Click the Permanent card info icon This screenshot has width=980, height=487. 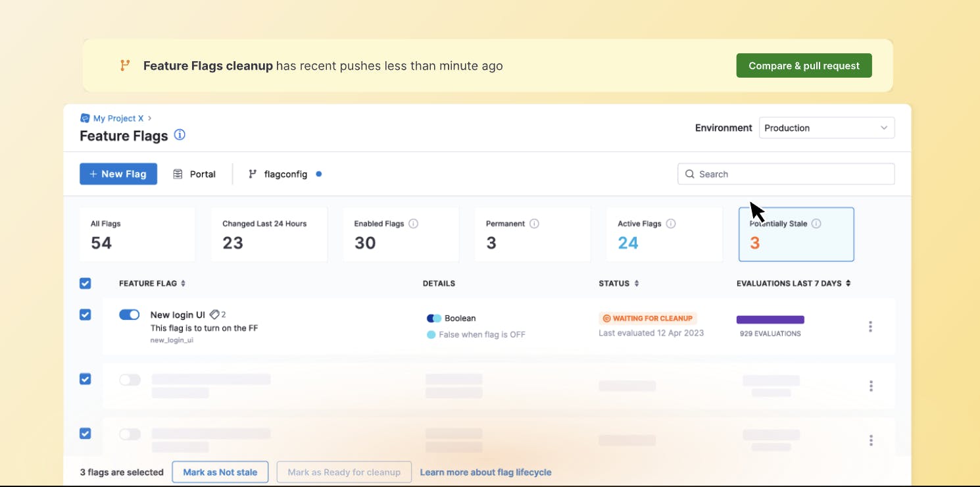tap(534, 224)
